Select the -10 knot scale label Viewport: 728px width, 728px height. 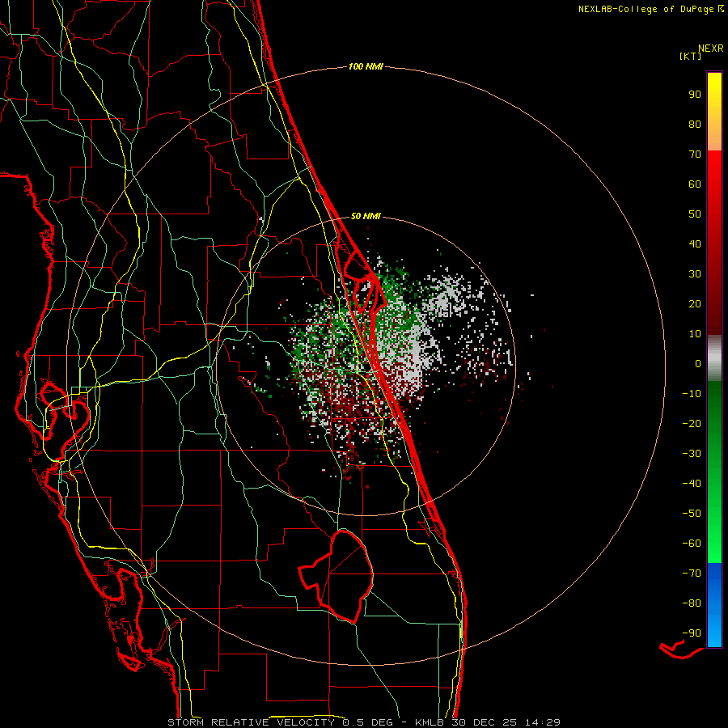coord(692,394)
